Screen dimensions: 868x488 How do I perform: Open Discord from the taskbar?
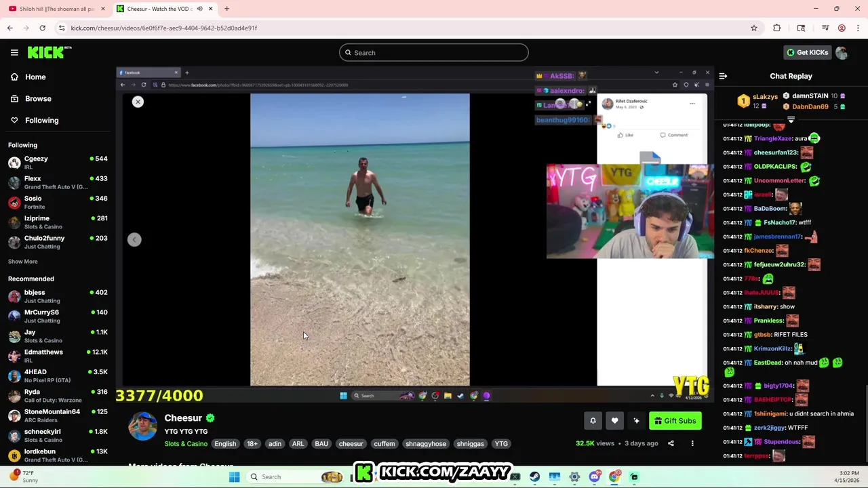pyautogui.click(x=595, y=477)
